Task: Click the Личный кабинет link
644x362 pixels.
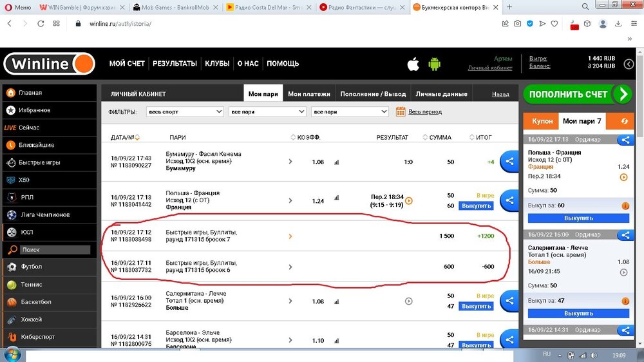Action: pos(489,68)
